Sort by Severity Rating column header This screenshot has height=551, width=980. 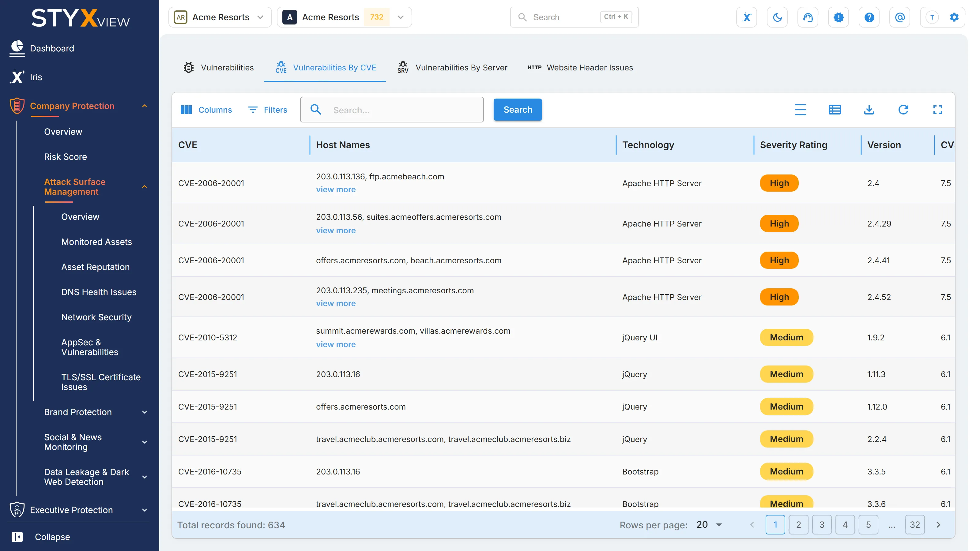pyautogui.click(x=793, y=145)
